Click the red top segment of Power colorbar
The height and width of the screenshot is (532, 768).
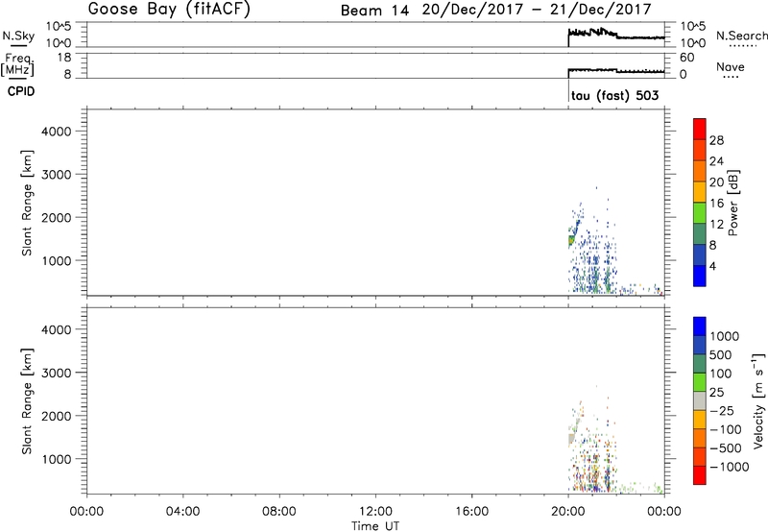click(x=700, y=129)
